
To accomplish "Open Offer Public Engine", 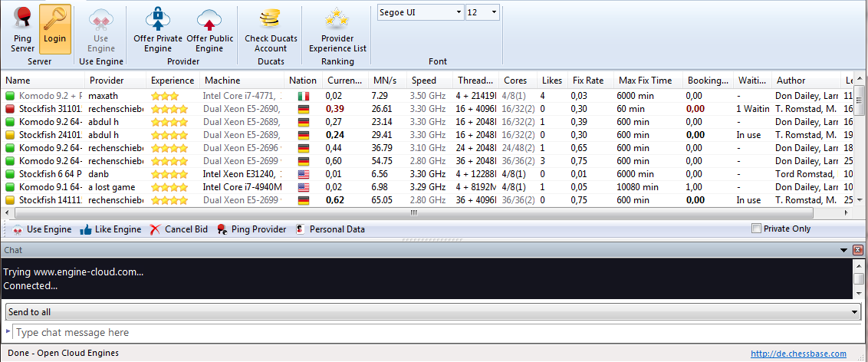I will pyautogui.click(x=209, y=18).
